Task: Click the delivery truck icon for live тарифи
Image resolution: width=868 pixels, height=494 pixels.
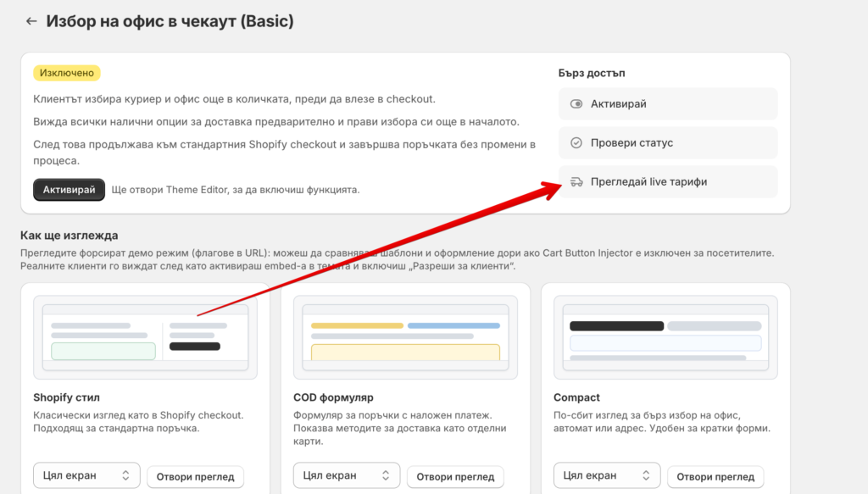Action: pos(576,182)
